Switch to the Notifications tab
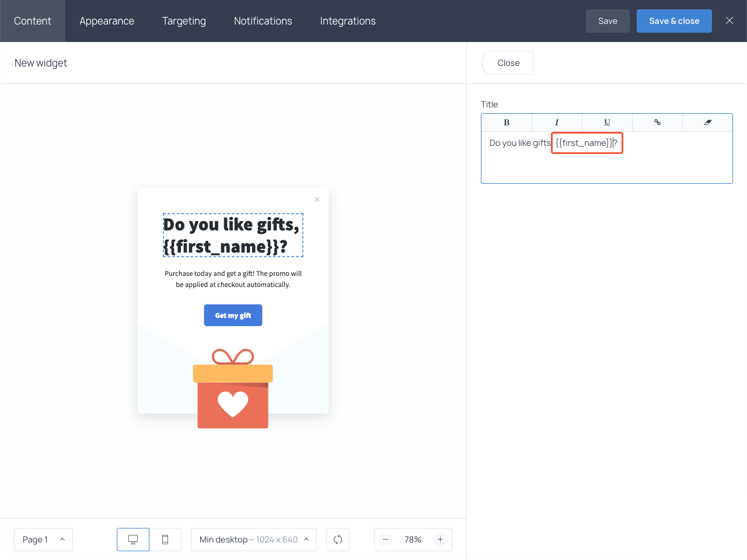 tap(263, 21)
